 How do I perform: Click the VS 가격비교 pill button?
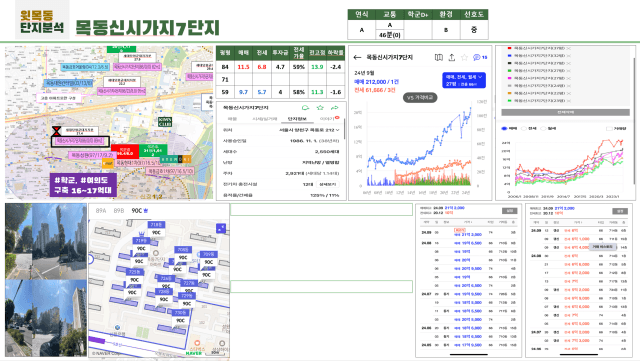click(420, 98)
